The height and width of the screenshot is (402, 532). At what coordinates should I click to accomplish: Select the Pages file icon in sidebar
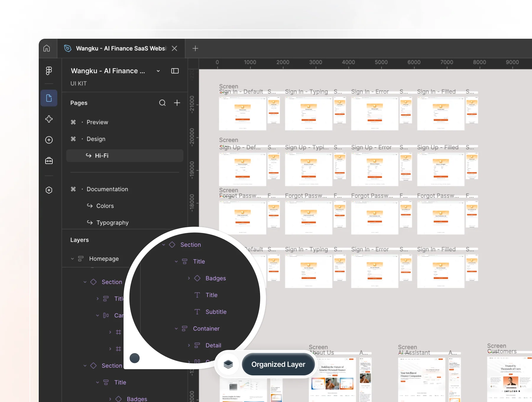click(49, 98)
